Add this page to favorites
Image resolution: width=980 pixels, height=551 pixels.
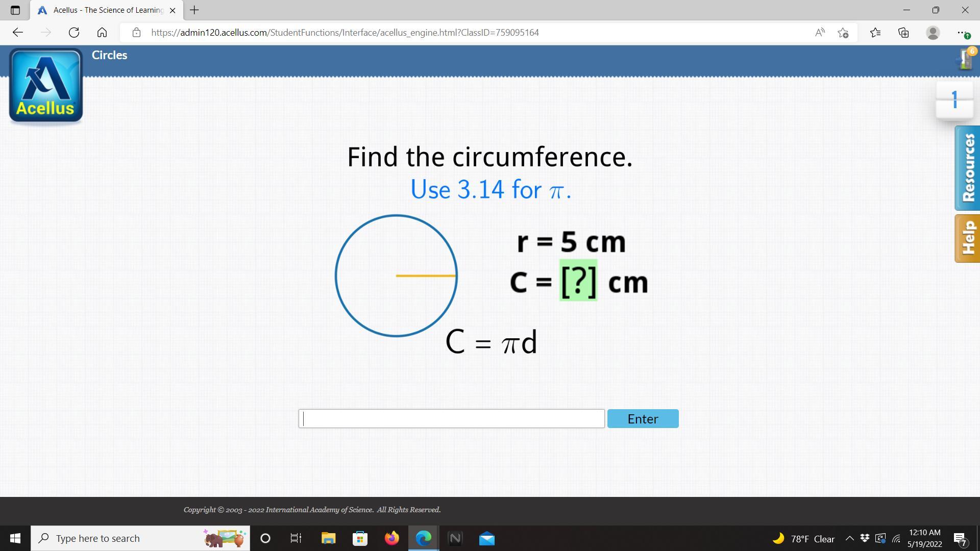(843, 33)
